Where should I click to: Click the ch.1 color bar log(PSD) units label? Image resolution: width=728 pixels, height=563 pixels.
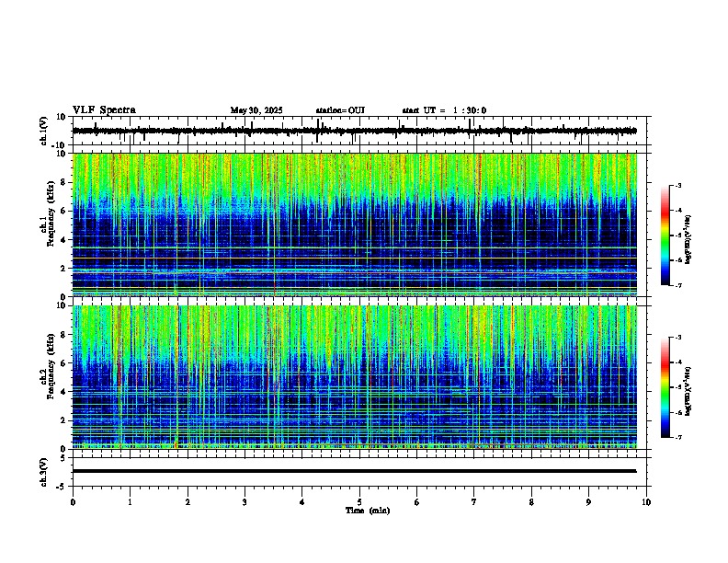pyautogui.click(x=688, y=239)
